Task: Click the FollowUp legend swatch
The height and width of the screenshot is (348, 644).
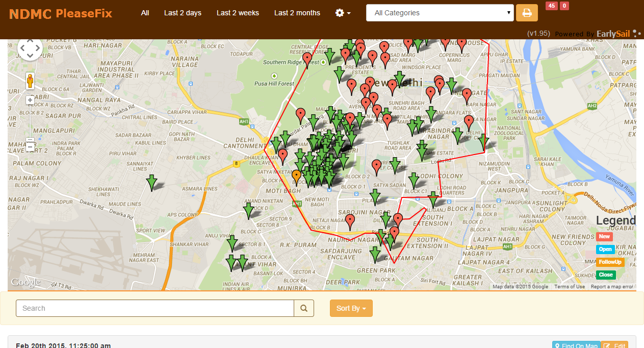Action: (x=610, y=262)
